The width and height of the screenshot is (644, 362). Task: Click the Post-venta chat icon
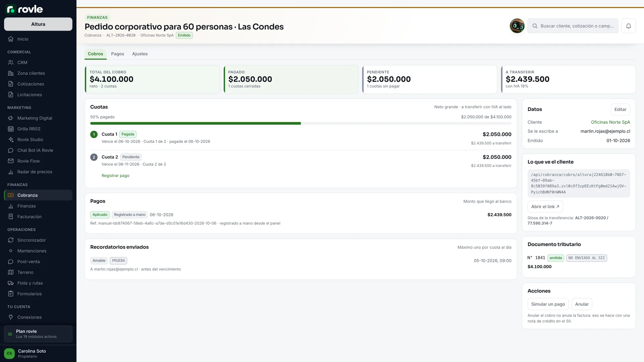[11, 261]
